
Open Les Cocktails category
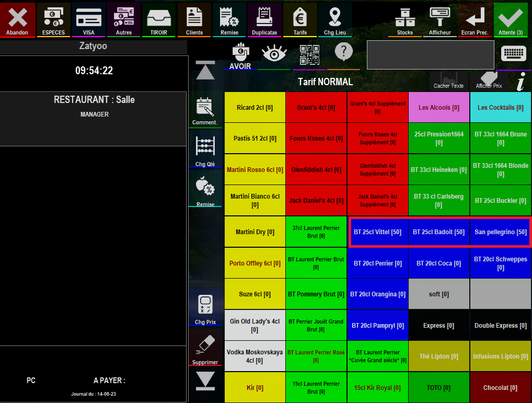(501, 108)
